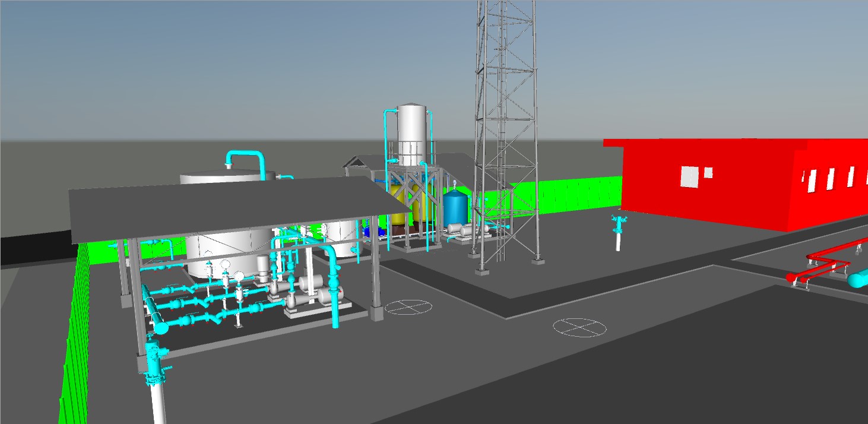Select the large square window on the red building
This screenshot has width=868, height=424.
point(689,176)
